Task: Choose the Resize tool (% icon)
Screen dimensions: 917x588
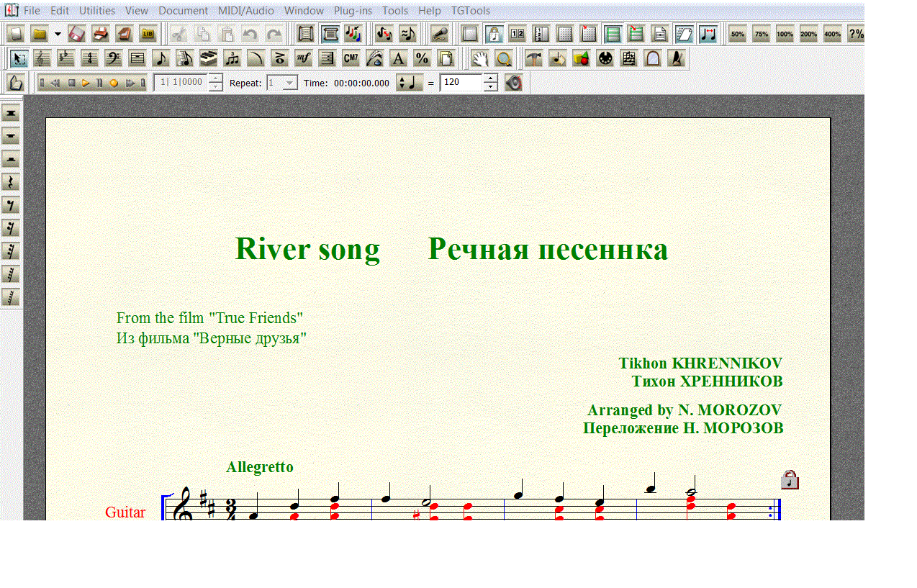Action: (423, 58)
